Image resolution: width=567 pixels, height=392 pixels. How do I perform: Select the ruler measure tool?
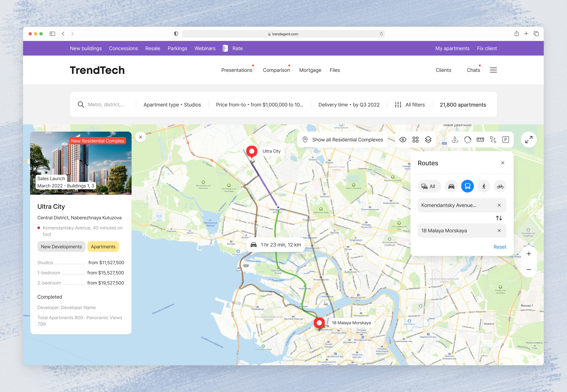tap(480, 140)
